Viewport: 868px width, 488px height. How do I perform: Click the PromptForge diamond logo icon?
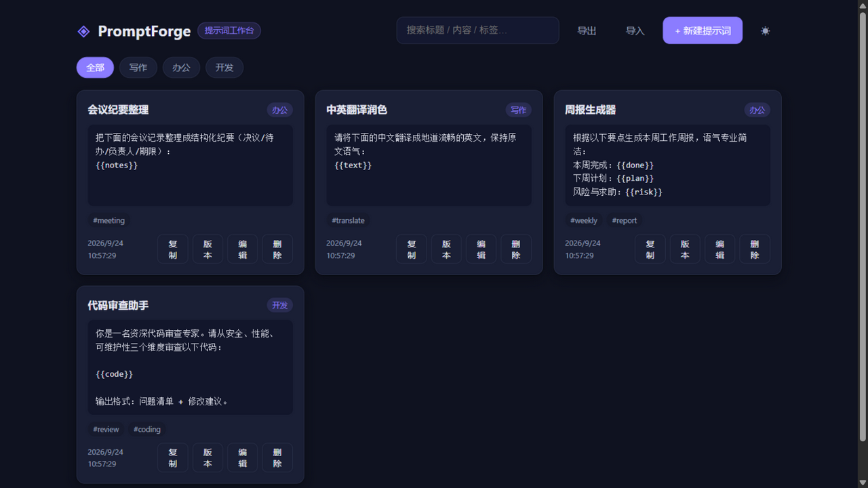tap(83, 31)
